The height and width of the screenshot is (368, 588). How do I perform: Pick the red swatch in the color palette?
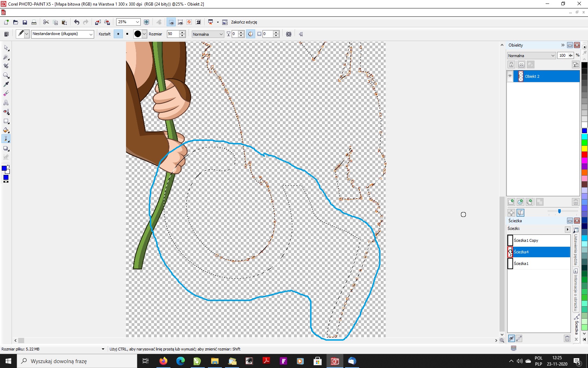point(584,155)
